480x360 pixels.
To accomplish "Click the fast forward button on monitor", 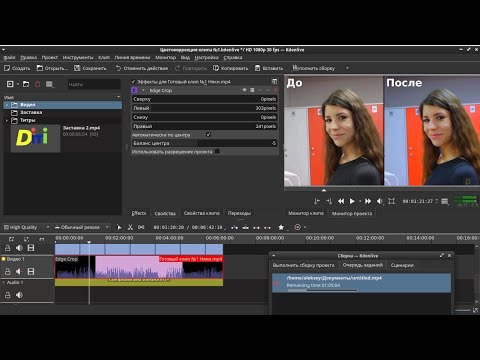I will click(368, 201).
